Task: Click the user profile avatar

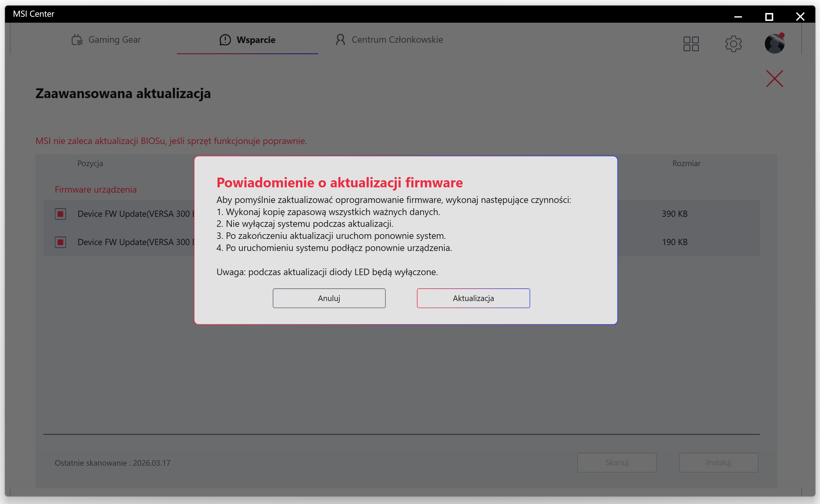Action: coord(774,44)
